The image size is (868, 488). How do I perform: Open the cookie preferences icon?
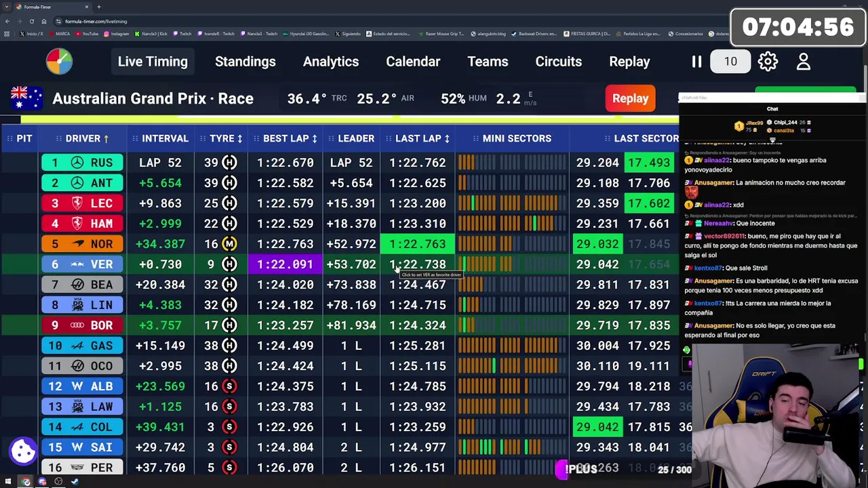(x=23, y=450)
